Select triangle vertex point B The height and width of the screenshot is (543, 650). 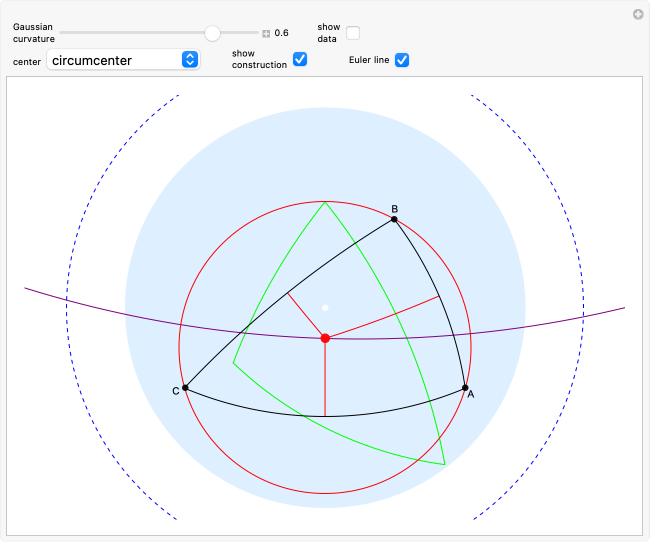tap(394, 219)
